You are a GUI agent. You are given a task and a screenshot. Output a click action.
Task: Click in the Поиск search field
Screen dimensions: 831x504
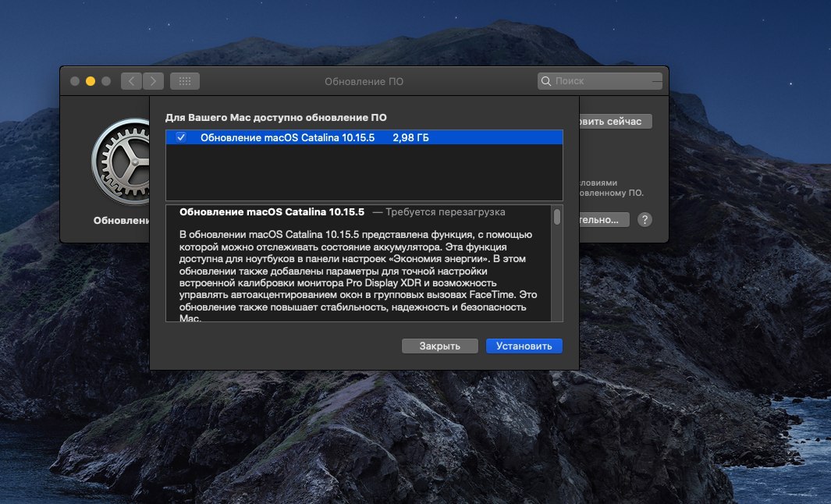[601, 81]
